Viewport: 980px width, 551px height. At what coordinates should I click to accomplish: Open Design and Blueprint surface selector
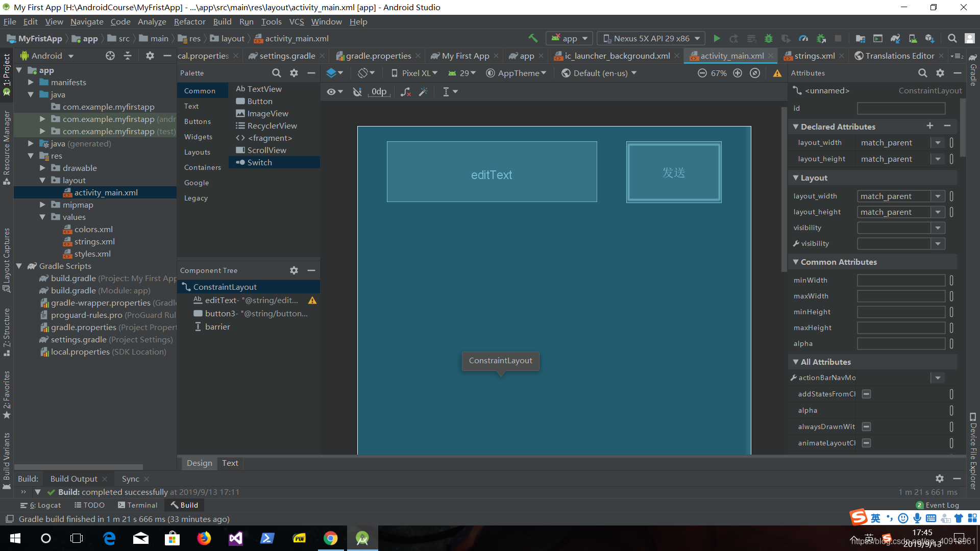click(x=335, y=73)
